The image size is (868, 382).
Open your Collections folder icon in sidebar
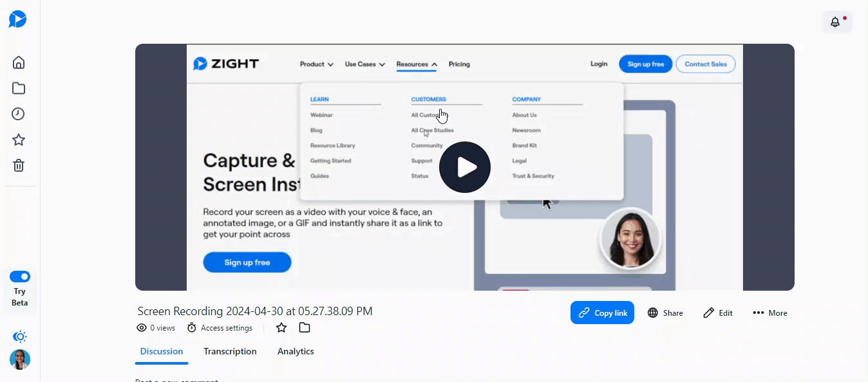point(18,88)
